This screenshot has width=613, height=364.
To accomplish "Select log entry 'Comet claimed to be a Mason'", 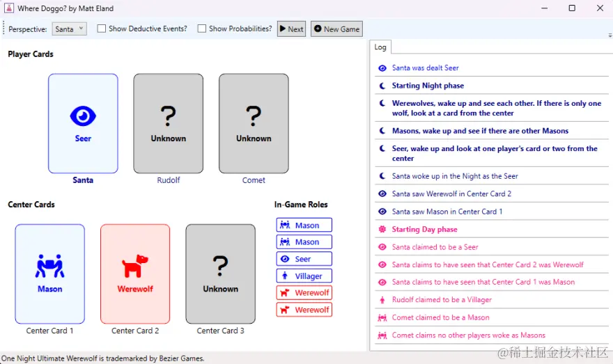I will [x=492, y=317].
